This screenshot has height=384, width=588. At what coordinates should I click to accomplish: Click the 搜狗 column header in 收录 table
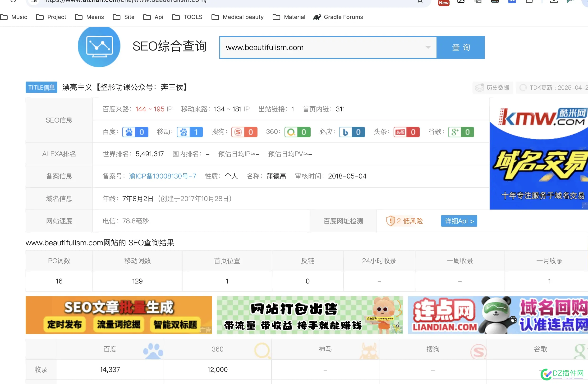click(433, 349)
